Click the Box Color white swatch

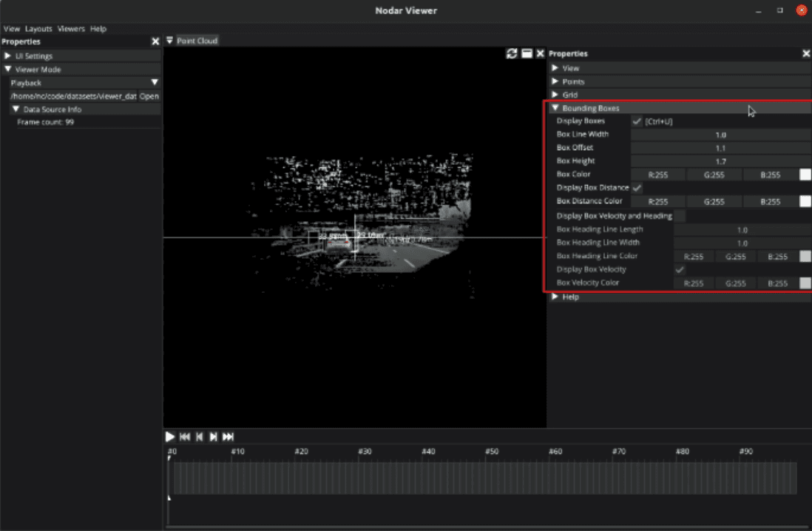[805, 175]
